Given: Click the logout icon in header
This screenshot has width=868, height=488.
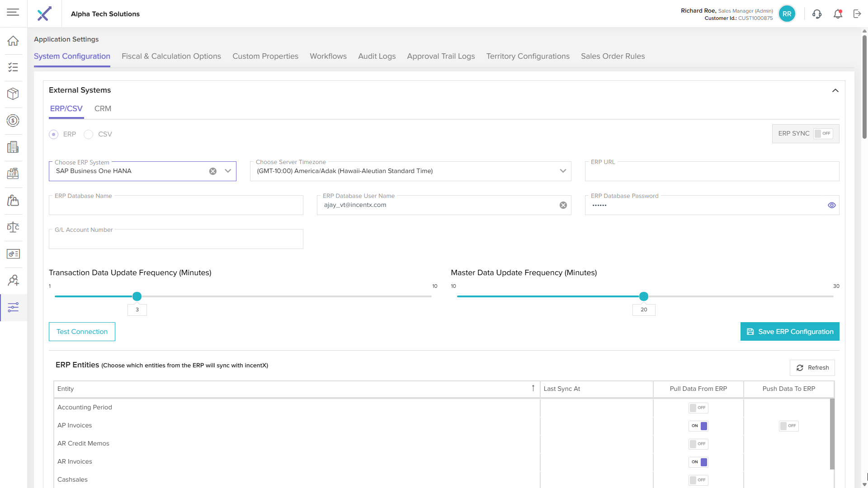Looking at the screenshot, I should (857, 14).
